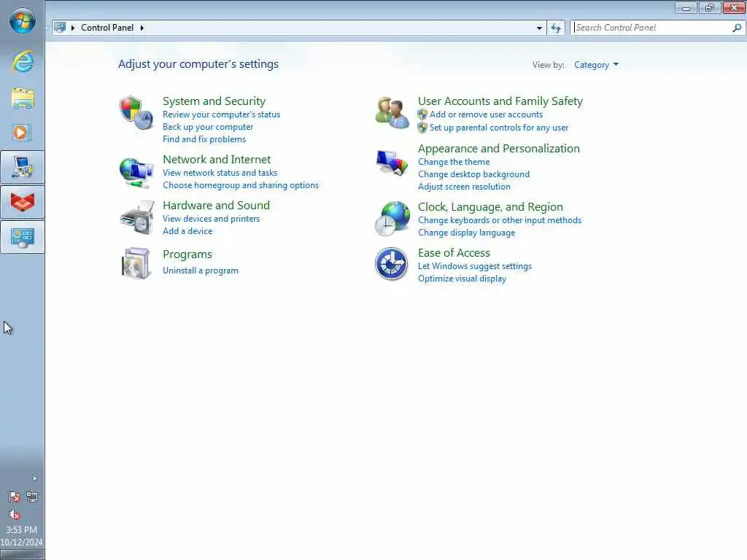Screen dimensions: 747x560
Task: Click Add a device link
Action: point(187,231)
